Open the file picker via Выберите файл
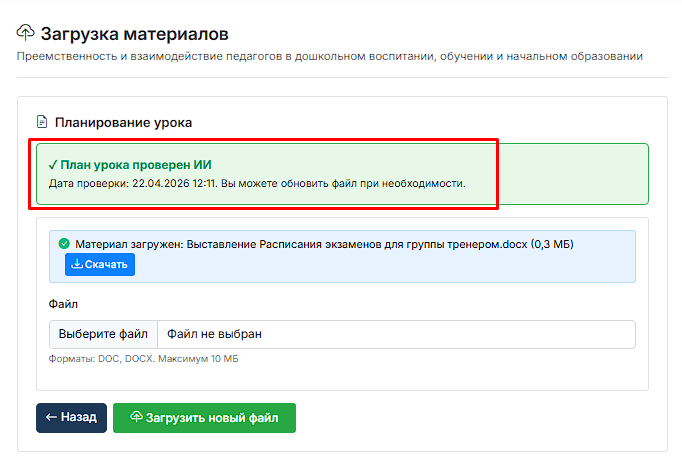Screen dimensions: 682x473 (103, 334)
